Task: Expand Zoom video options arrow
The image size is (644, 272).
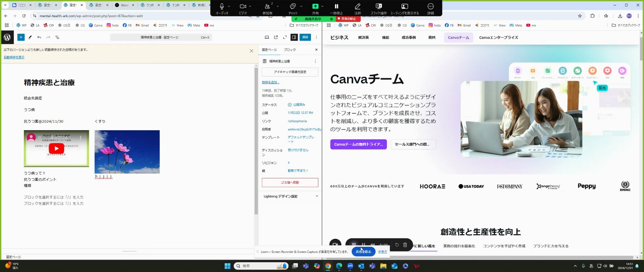Action: click(x=250, y=6)
